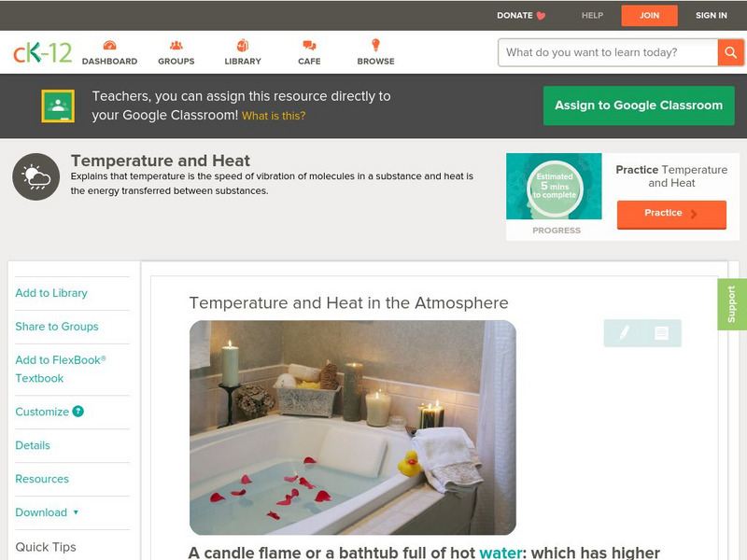
Task: Click Sign In in top bar
Action: [x=712, y=15]
